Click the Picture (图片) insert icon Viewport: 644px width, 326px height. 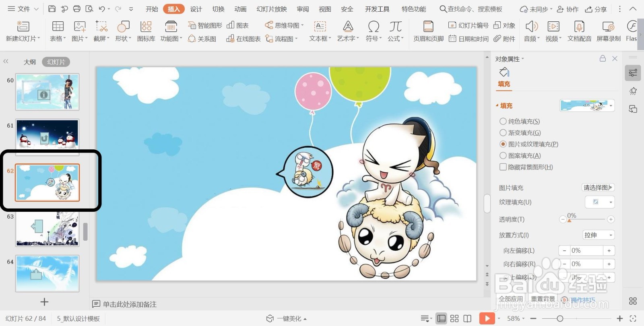80,27
